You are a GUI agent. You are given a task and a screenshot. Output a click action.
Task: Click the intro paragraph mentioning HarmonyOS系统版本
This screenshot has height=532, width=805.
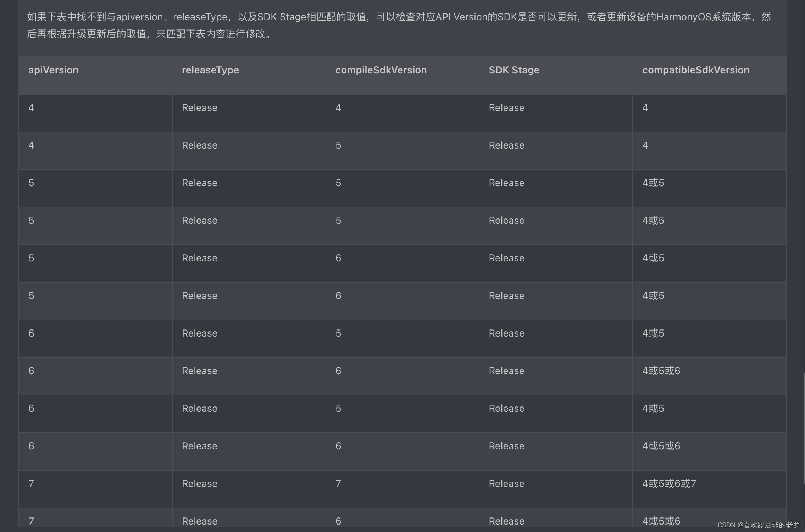pyautogui.click(x=399, y=25)
